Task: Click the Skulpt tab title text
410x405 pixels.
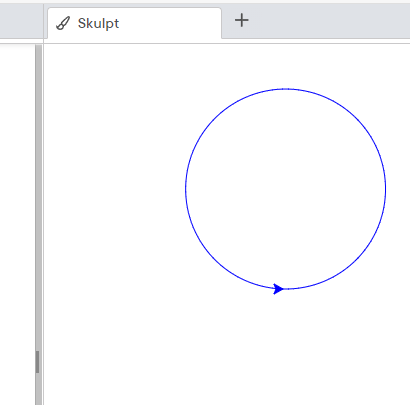Action: (x=98, y=23)
